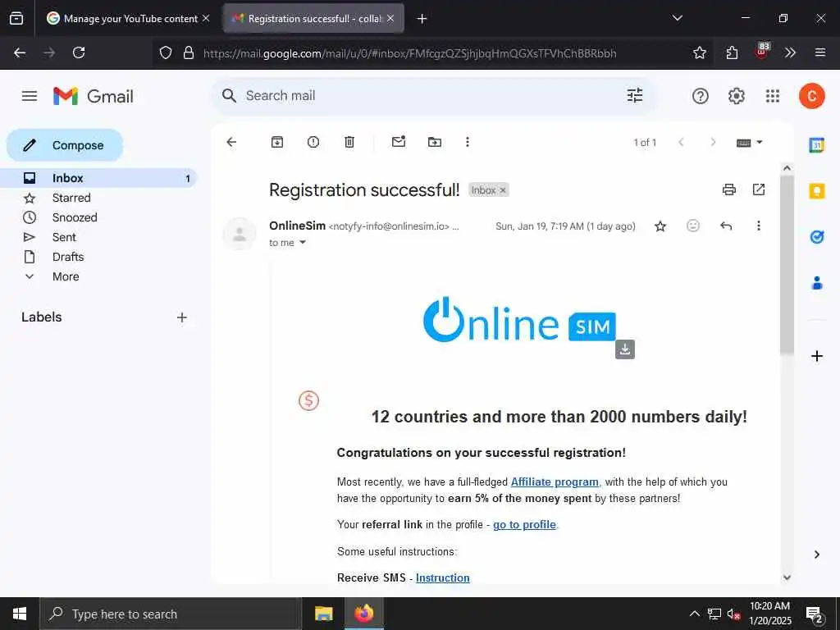Click the taskbar search box

click(x=171, y=614)
